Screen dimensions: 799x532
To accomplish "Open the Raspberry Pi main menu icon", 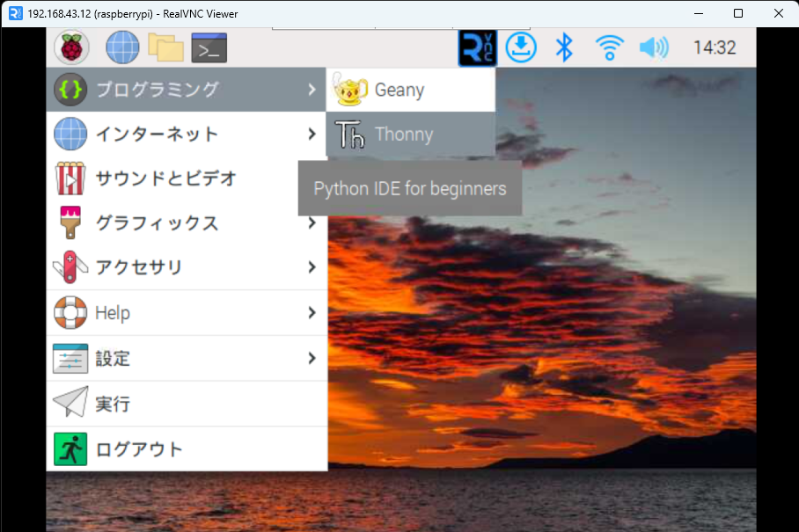I will [70, 47].
